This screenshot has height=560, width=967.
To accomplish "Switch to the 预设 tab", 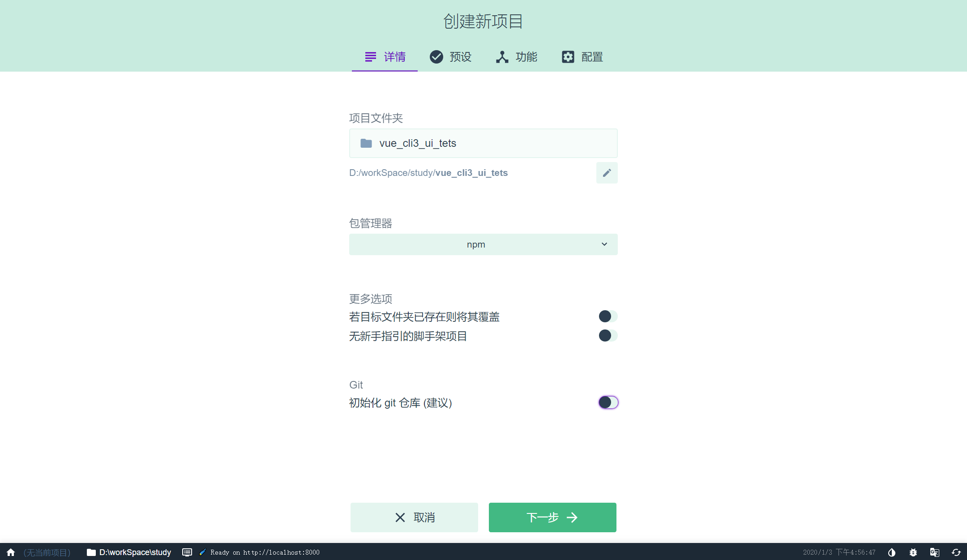I will pyautogui.click(x=450, y=57).
